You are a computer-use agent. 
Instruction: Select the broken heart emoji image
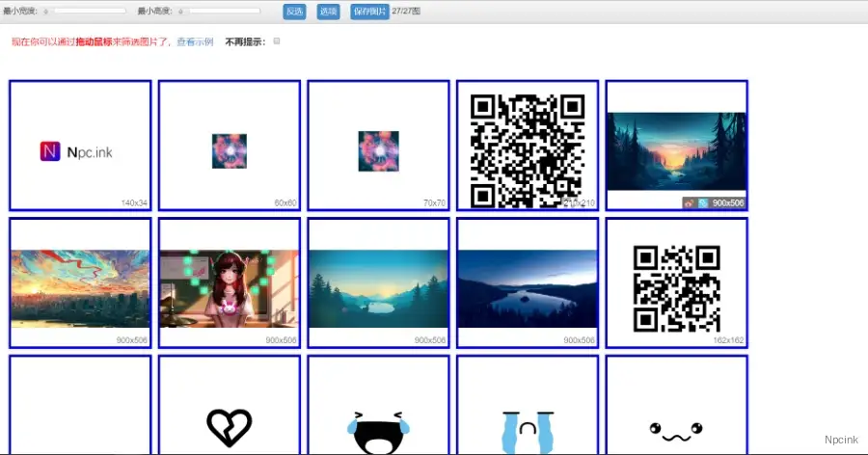click(x=229, y=426)
